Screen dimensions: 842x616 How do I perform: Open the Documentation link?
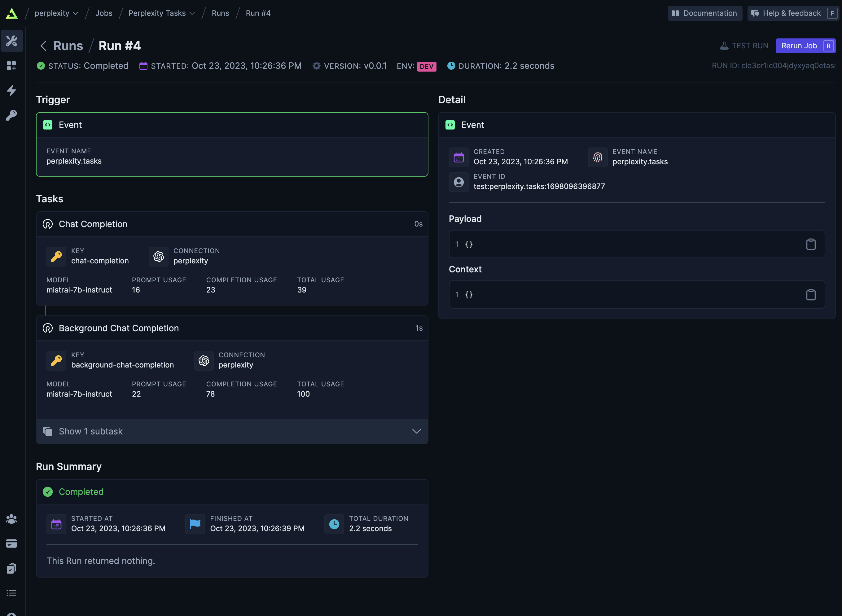(x=704, y=13)
